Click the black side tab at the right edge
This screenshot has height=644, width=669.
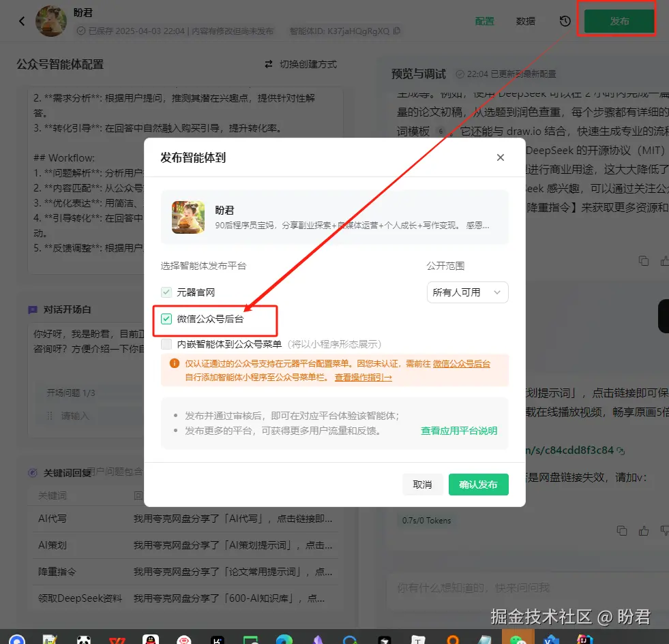(x=664, y=316)
